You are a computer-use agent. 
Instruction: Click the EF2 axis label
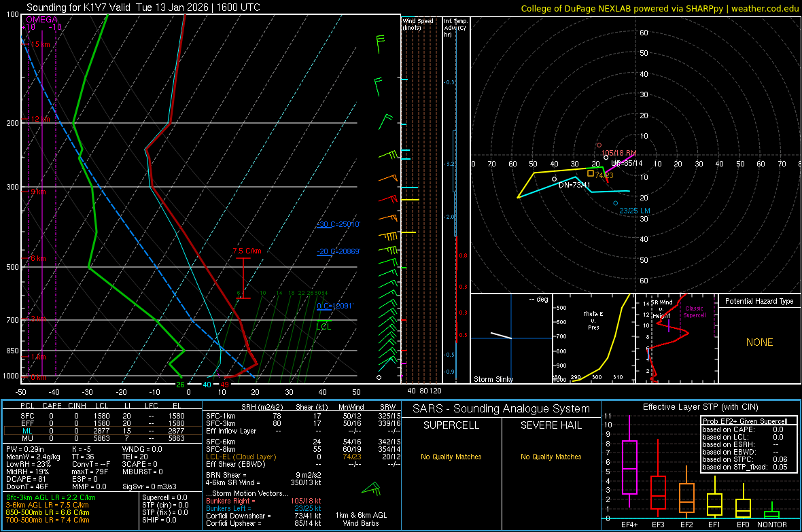tap(686, 525)
